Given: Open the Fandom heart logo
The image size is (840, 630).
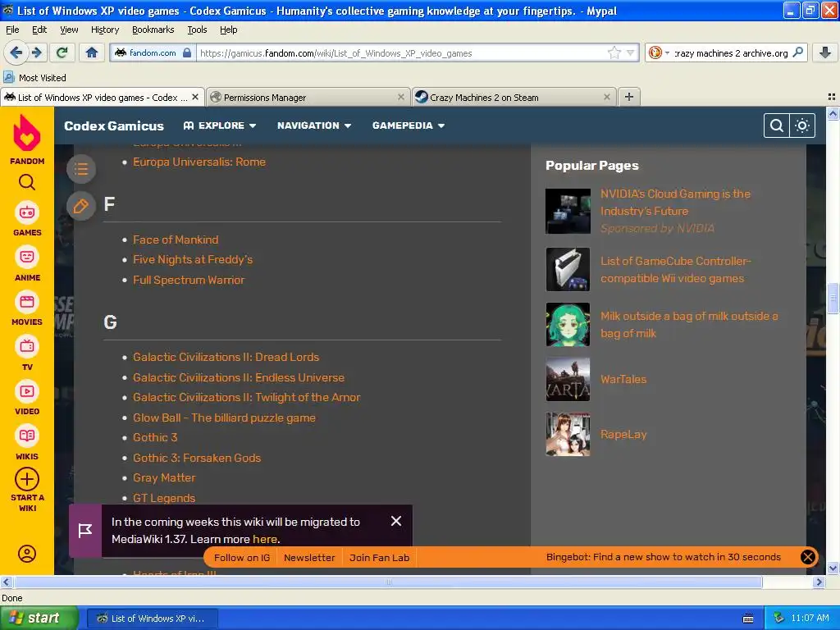Looking at the screenshot, I should [x=27, y=133].
